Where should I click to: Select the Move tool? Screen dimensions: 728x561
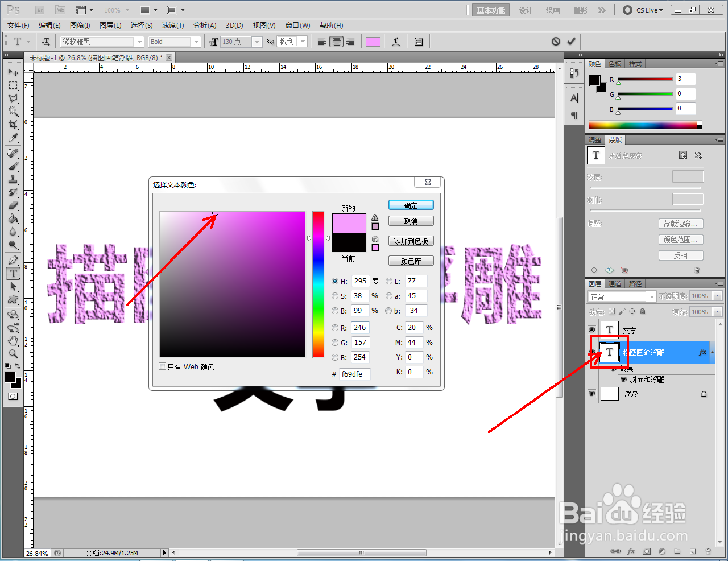[x=13, y=72]
